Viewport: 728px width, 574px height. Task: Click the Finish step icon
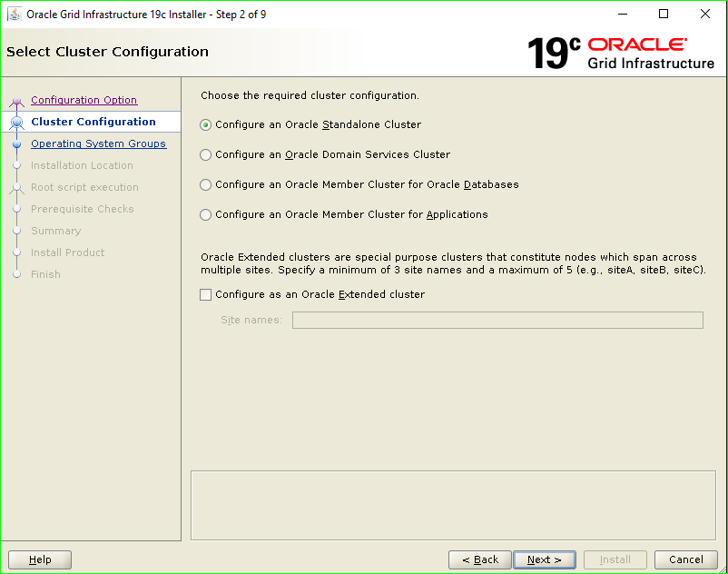point(18,274)
